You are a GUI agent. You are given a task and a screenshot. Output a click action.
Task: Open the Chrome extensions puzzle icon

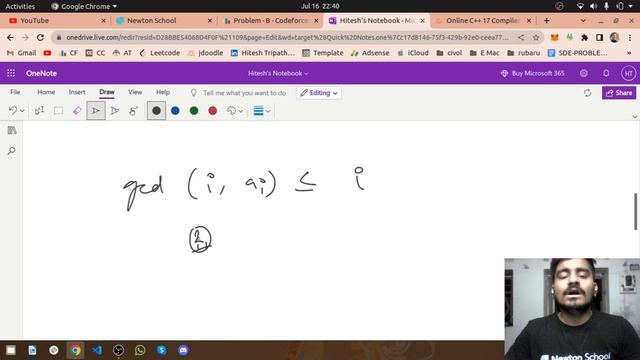pyautogui.click(x=584, y=38)
